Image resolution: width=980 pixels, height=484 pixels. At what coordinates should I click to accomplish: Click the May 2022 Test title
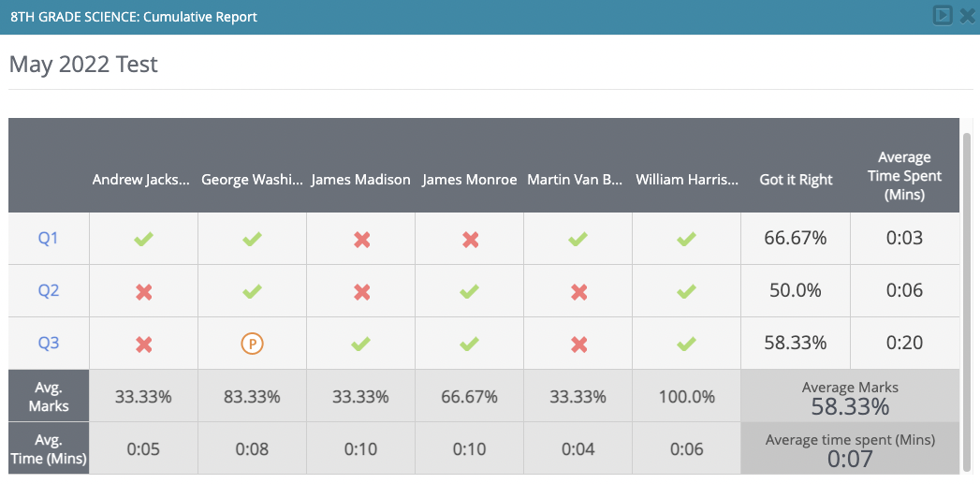[x=83, y=65]
